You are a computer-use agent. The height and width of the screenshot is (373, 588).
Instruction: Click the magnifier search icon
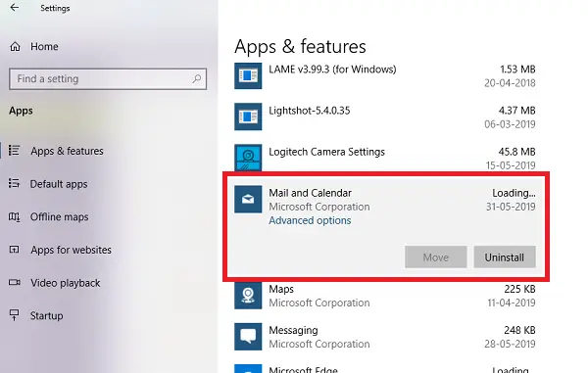[x=197, y=78]
